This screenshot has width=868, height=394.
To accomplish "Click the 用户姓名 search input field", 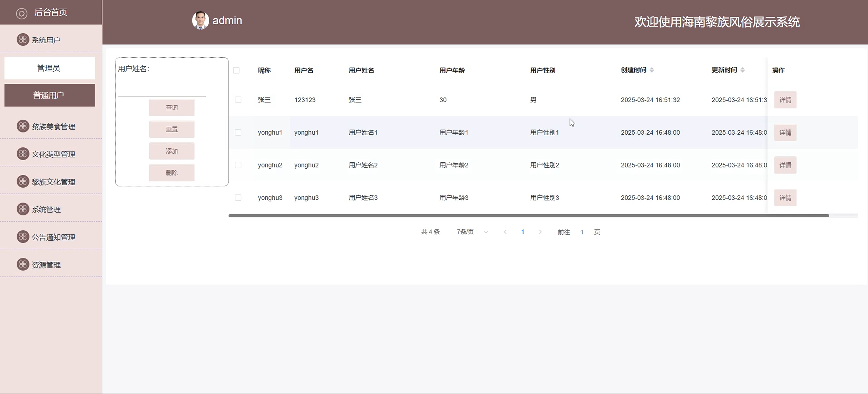I will [162, 90].
